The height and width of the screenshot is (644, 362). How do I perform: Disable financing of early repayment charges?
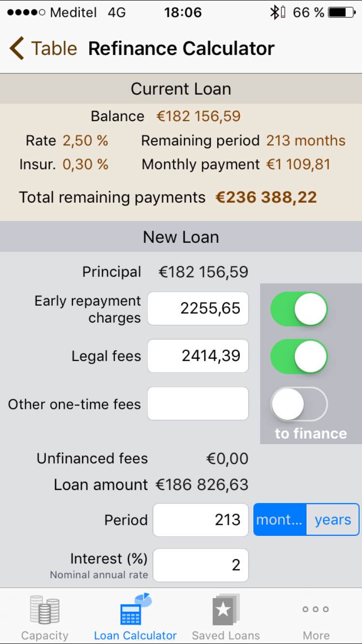click(299, 309)
